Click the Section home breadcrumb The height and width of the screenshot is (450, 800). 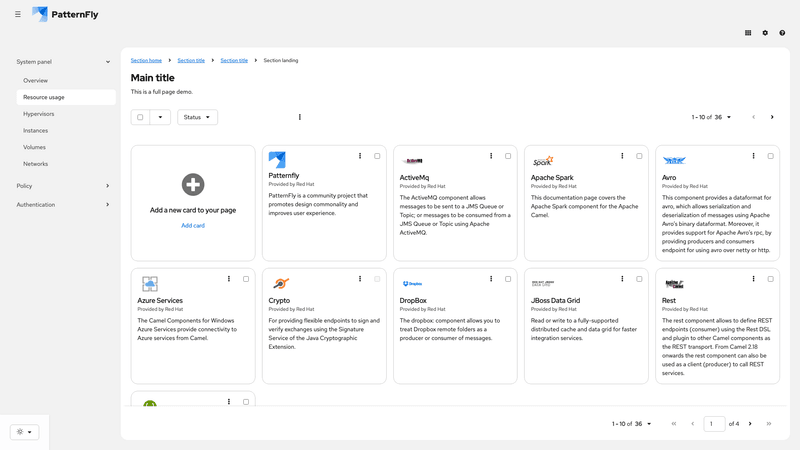point(146,60)
